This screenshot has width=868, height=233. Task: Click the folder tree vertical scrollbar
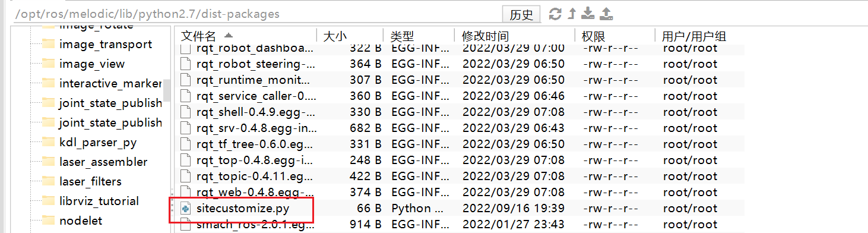click(167, 90)
